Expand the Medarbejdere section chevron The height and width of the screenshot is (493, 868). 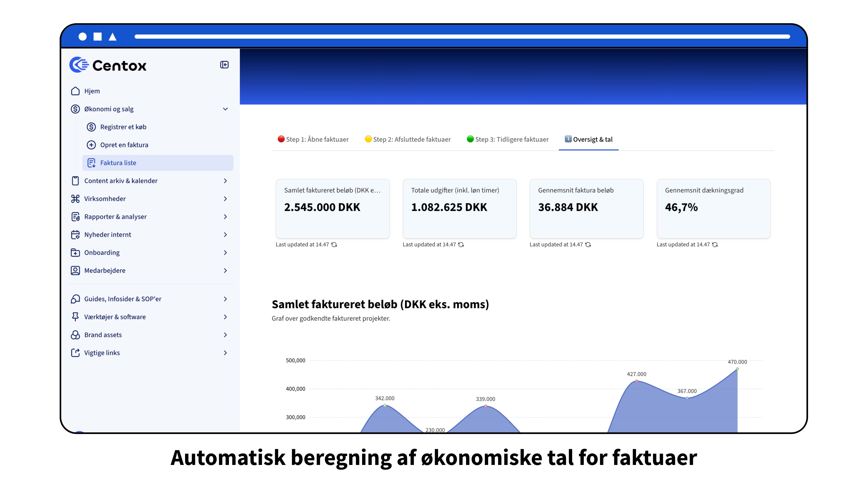pyautogui.click(x=225, y=271)
